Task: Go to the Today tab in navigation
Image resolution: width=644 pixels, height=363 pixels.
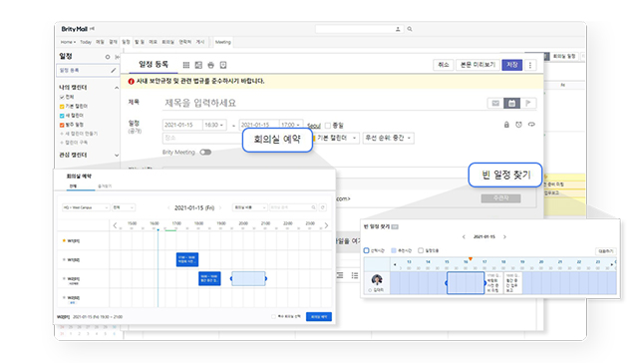Action: [86, 42]
